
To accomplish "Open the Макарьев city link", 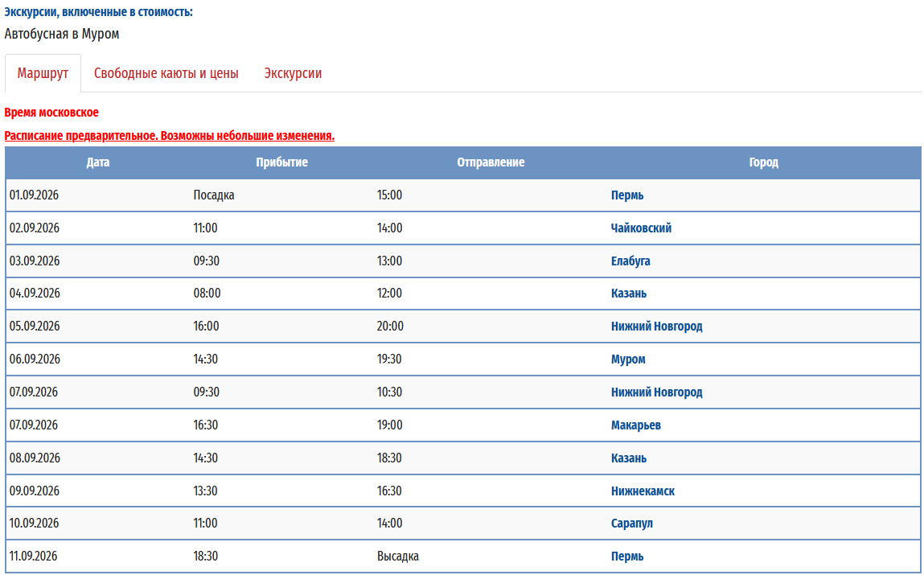I will pyautogui.click(x=635, y=425).
